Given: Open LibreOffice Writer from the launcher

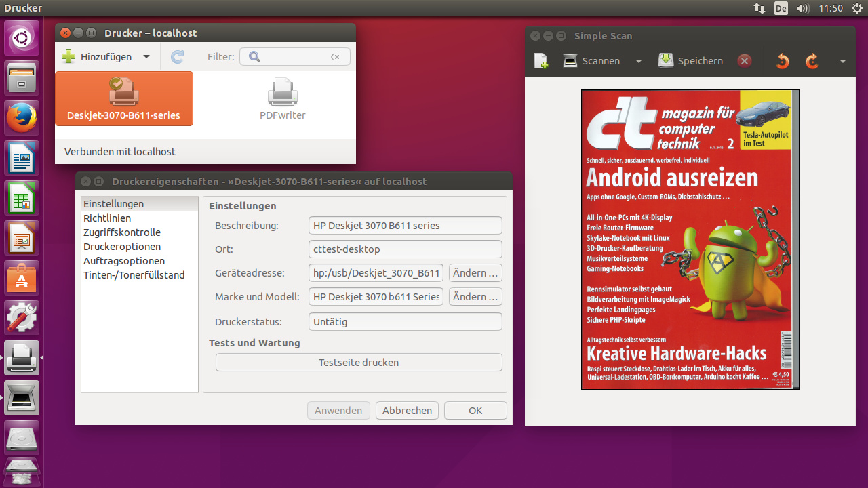Looking at the screenshot, I should (x=22, y=159).
